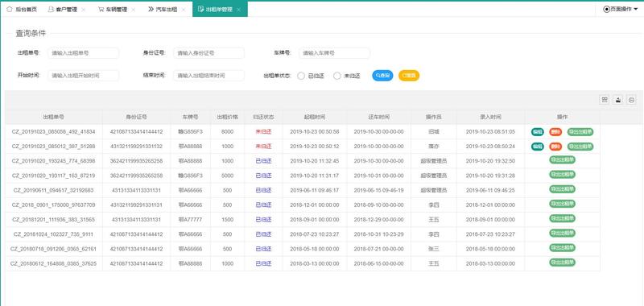Delete the order recorded 2019-10-23 08:50:24

pyautogui.click(x=555, y=147)
